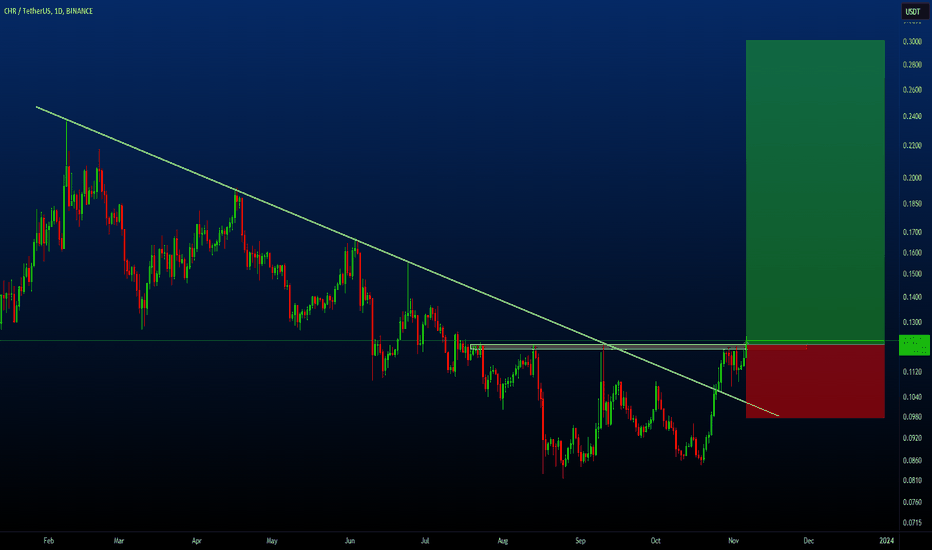Viewport: 932px width, 550px height.
Task: Click the 0.1300 price axis label
Action: coord(912,322)
